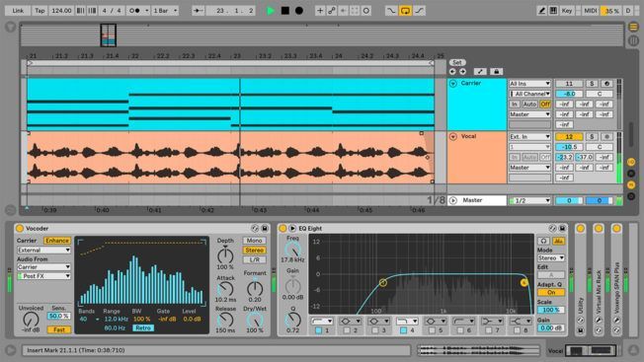Image resolution: width=644 pixels, height=362 pixels.
Task: Open the 1 Bar quantization dropdown
Action: (165, 11)
